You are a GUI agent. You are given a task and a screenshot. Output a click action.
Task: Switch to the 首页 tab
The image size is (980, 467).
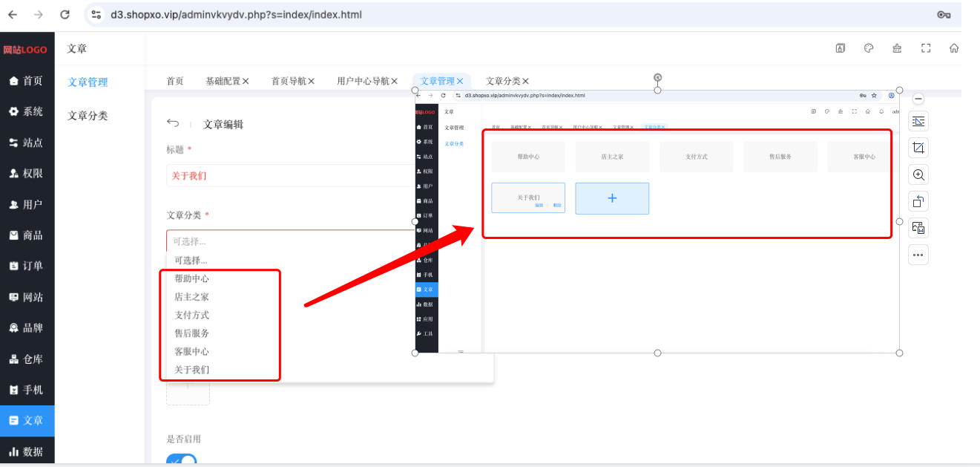coord(175,81)
